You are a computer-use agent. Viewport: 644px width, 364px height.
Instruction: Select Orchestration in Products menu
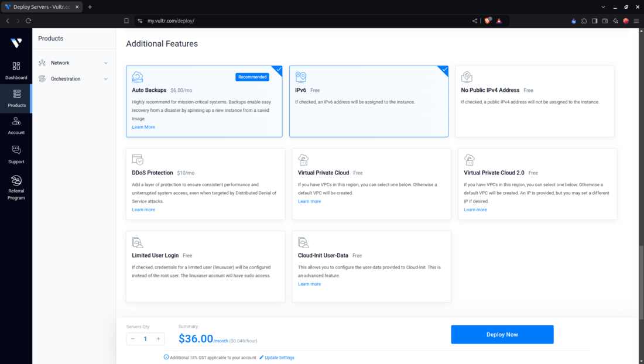point(66,79)
